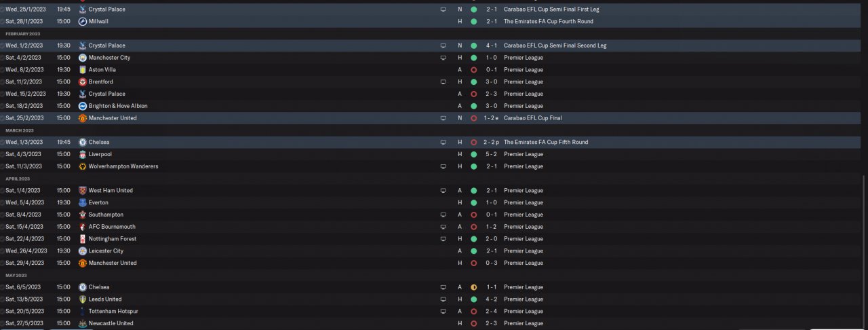
Task: Click the 0 - 3 score on the 29/4/2023 row
Action: coord(492,263)
